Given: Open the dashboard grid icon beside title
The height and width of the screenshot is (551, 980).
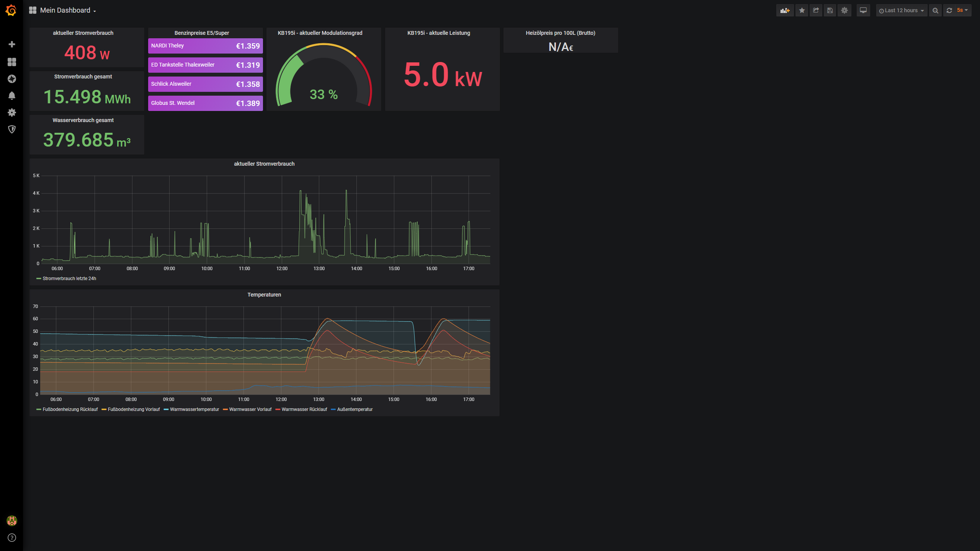Looking at the screenshot, I should click(x=33, y=10).
